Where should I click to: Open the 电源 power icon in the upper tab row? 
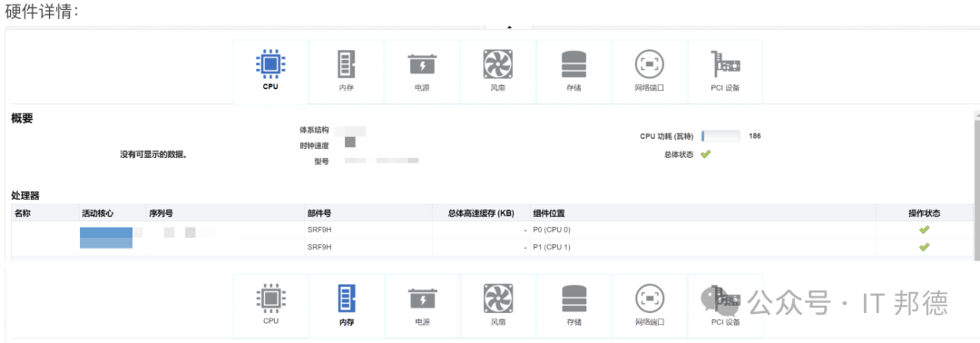(x=423, y=64)
